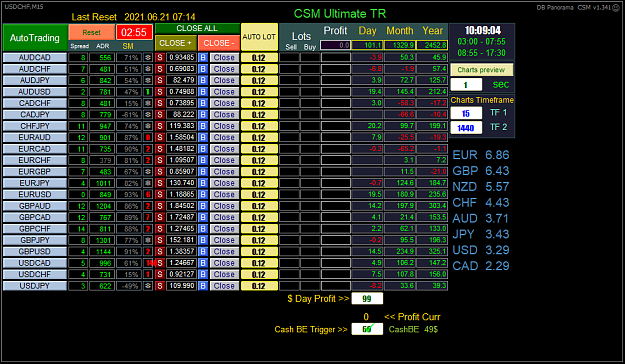Click the S sell icon for AUDJPY
This screenshot has height=364, width=625.
point(160,80)
